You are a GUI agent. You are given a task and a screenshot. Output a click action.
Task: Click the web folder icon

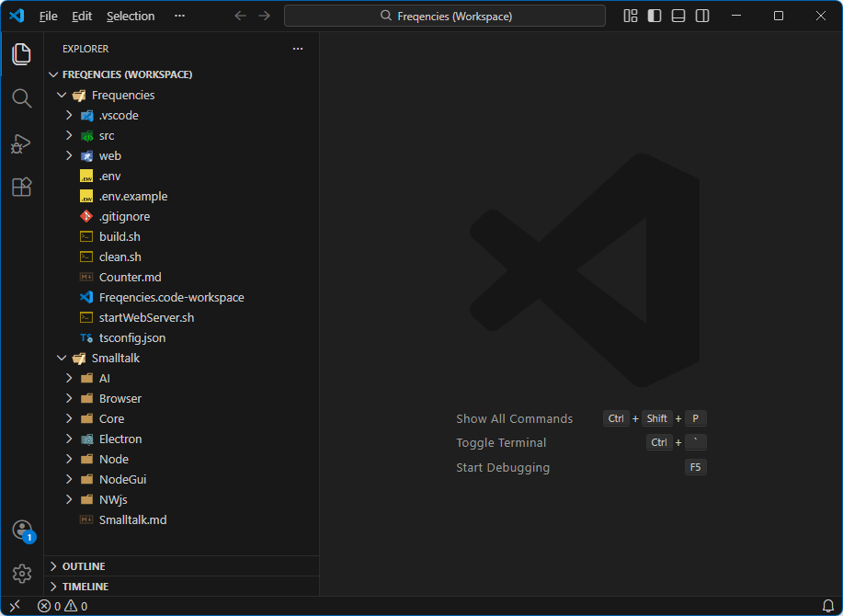tap(86, 156)
